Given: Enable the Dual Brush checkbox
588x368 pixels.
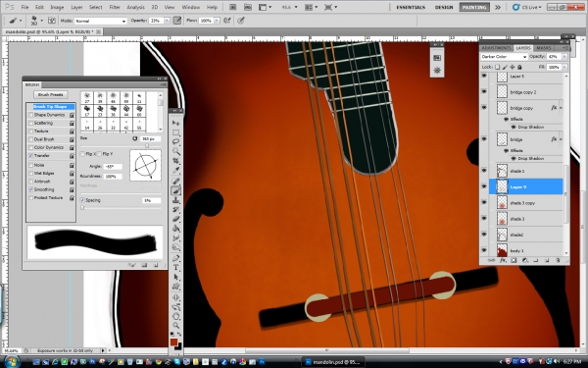Looking at the screenshot, I should 30,139.
